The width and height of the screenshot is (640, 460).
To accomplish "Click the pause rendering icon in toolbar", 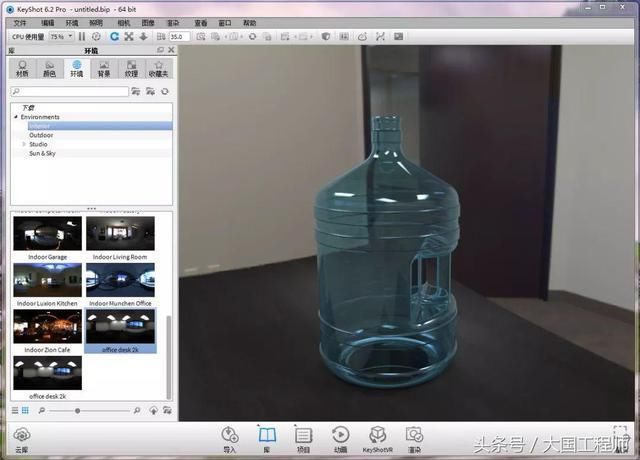I will 82,36.
